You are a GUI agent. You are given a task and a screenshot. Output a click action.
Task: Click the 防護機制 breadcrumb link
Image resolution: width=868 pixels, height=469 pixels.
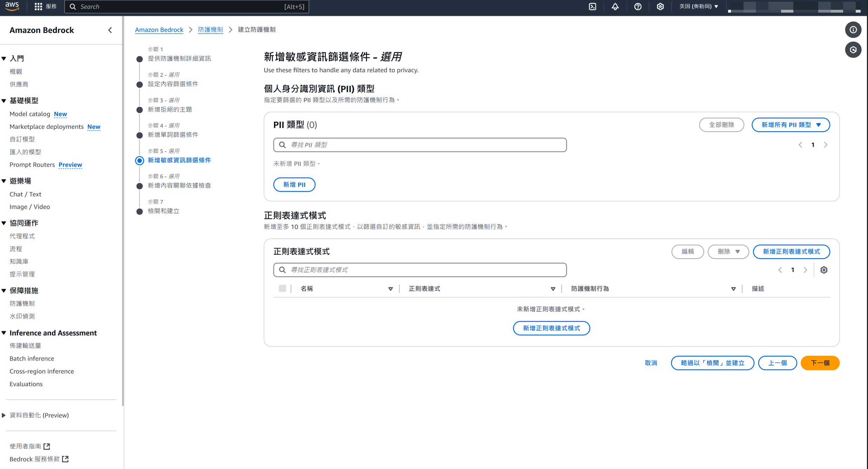pyautogui.click(x=210, y=30)
